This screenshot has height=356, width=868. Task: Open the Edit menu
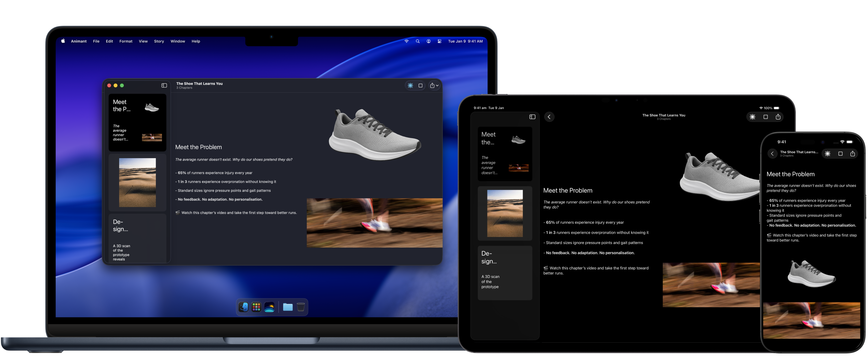(109, 41)
